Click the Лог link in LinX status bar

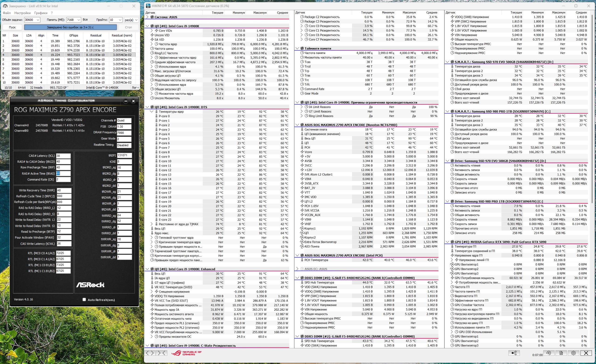[x=135, y=88]
